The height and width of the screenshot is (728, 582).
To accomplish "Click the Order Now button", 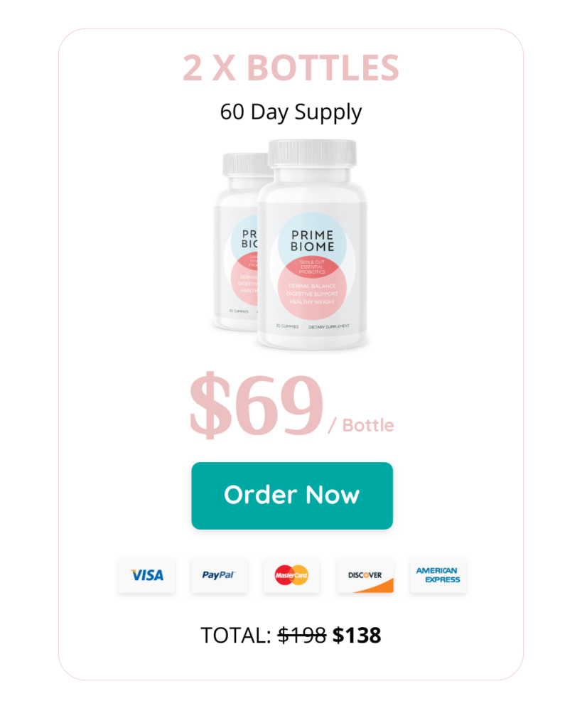I will 292,496.
